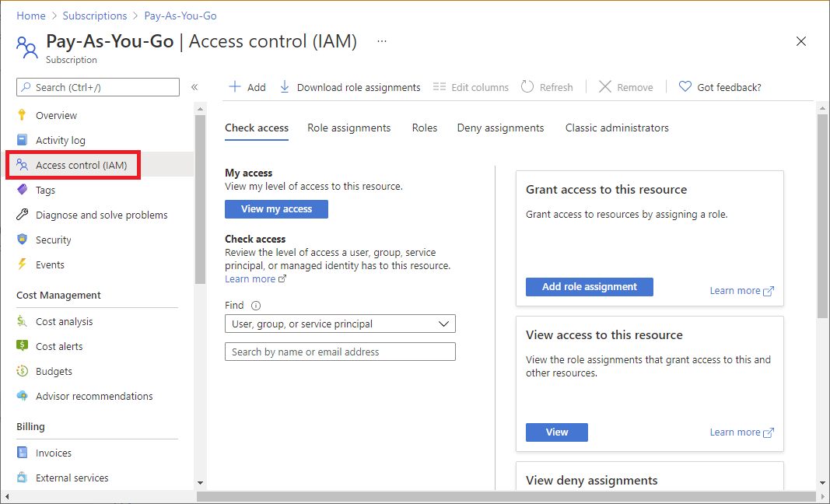
Task: Click inside the Search by name field
Action: pos(340,352)
